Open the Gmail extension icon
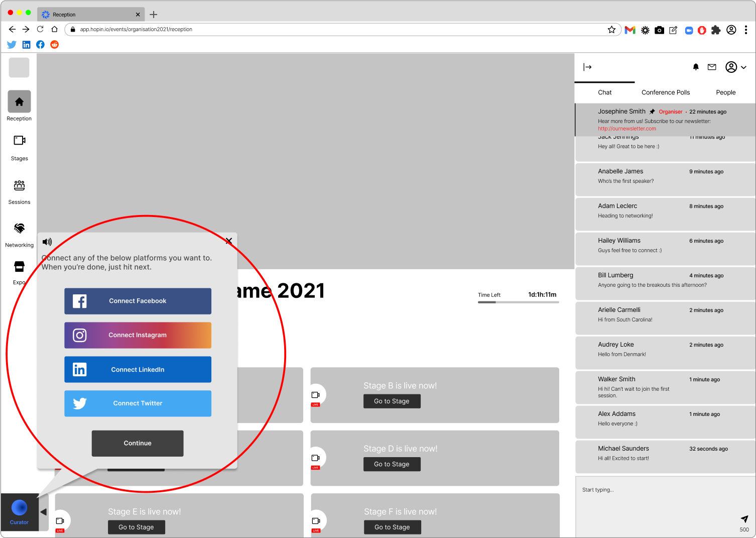The image size is (756, 538). (630, 30)
